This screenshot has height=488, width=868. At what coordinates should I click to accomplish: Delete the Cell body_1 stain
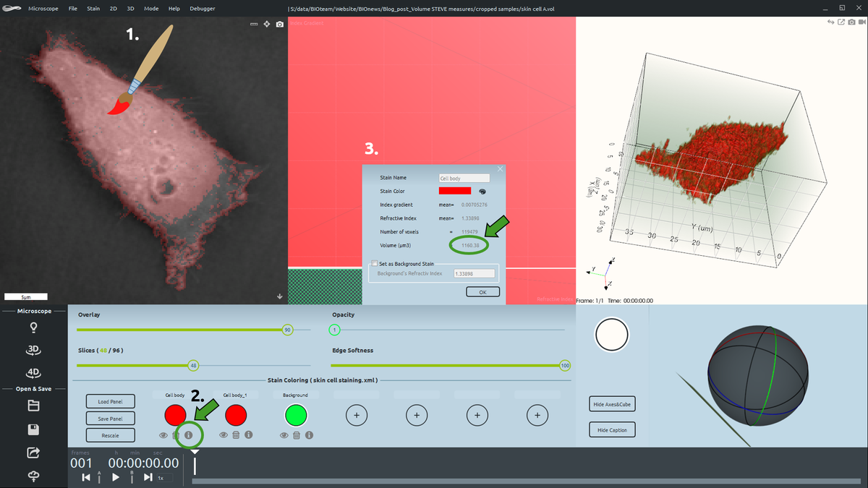pyautogui.click(x=236, y=435)
